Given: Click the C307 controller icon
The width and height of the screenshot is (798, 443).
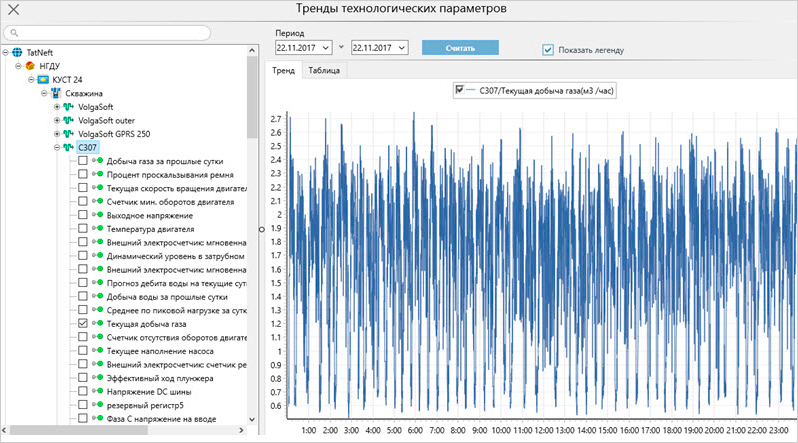Looking at the screenshot, I should (69, 147).
